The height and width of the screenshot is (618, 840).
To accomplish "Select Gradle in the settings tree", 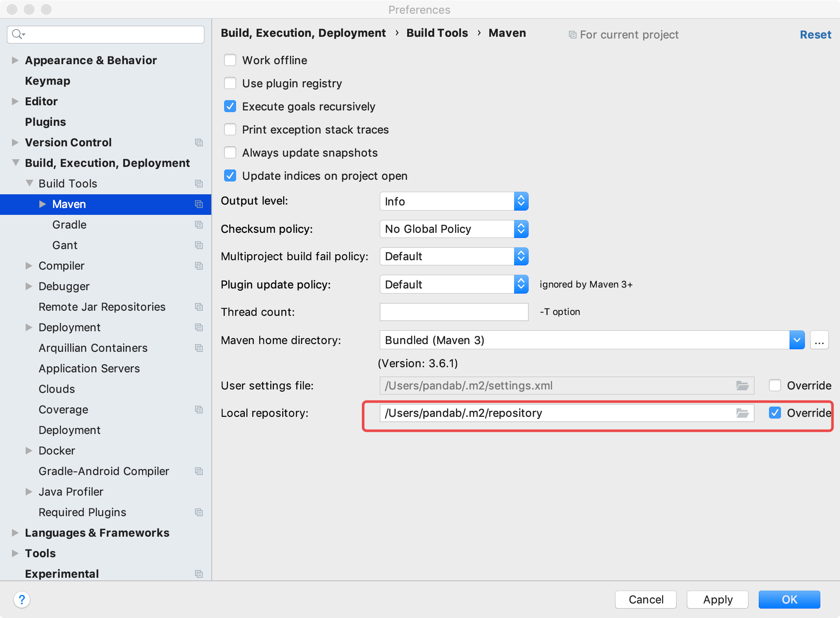I will pos(69,225).
